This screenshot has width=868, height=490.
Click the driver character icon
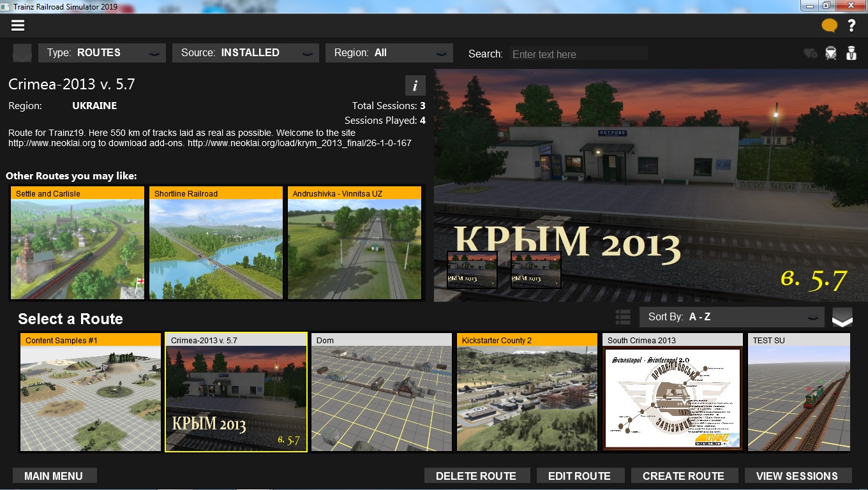pos(851,53)
